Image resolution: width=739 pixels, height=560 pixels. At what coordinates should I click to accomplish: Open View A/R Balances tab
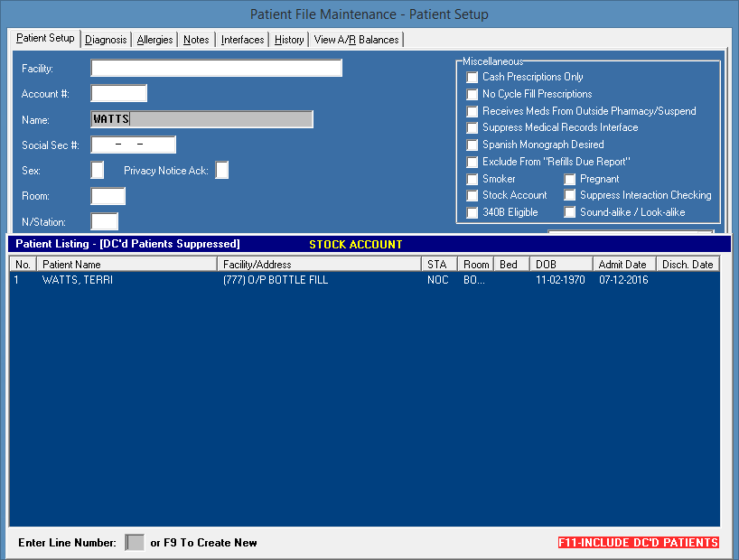(x=356, y=40)
